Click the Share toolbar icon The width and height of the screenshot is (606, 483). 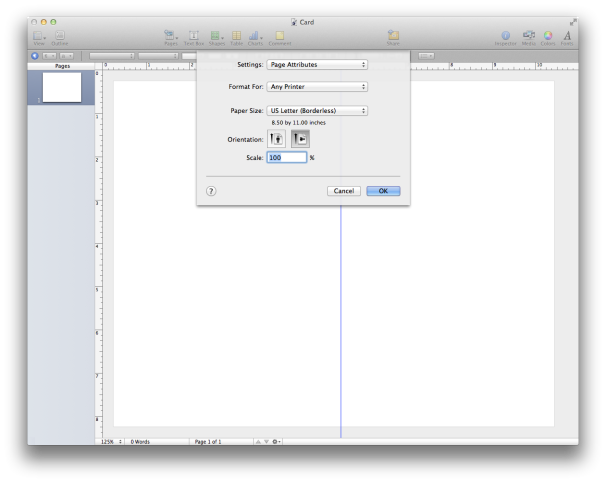point(393,37)
